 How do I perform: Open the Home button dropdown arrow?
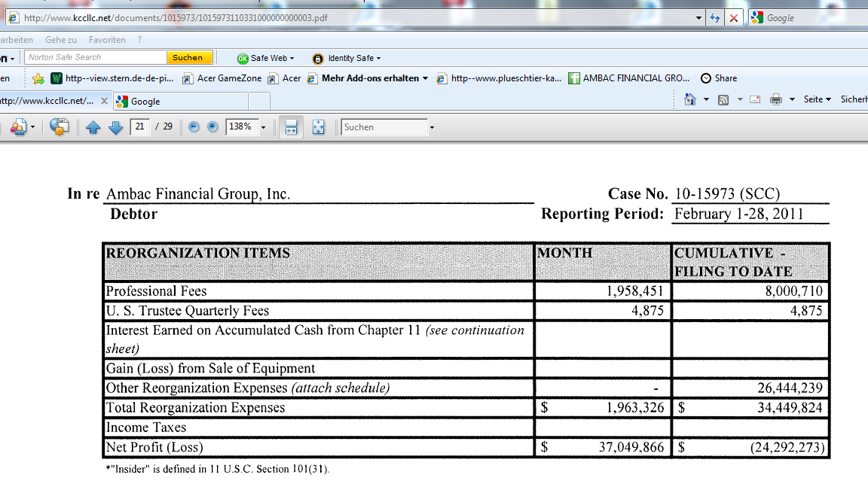706,99
